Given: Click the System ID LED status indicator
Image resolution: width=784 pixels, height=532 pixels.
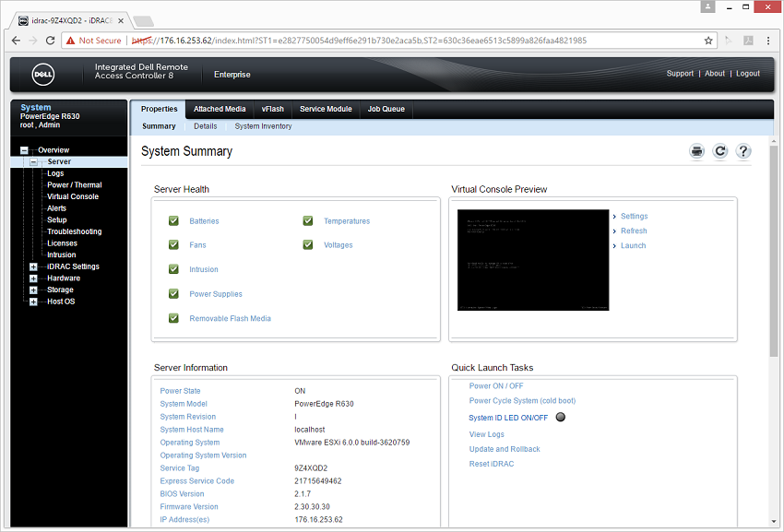Looking at the screenshot, I should point(561,417).
